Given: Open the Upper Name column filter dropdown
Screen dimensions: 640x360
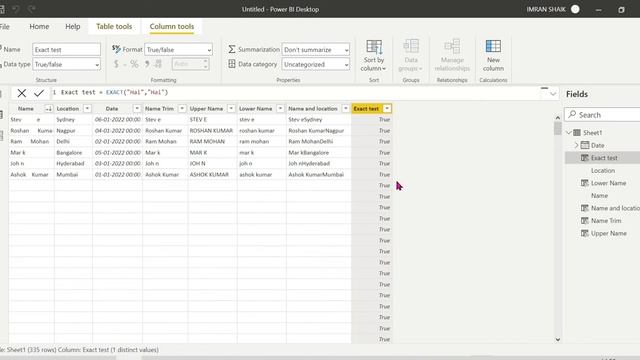Looking at the screenshot, I should click(x=231, y=109).
